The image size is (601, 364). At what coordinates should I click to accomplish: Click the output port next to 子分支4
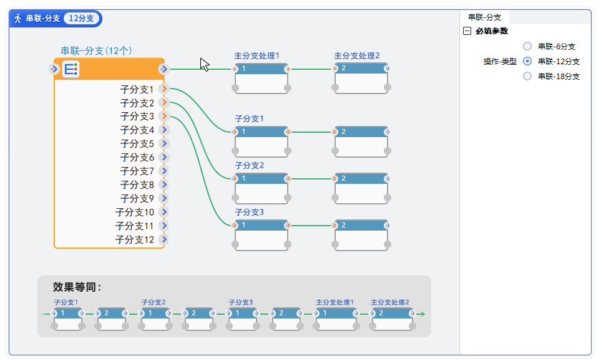tap(164, 130)
